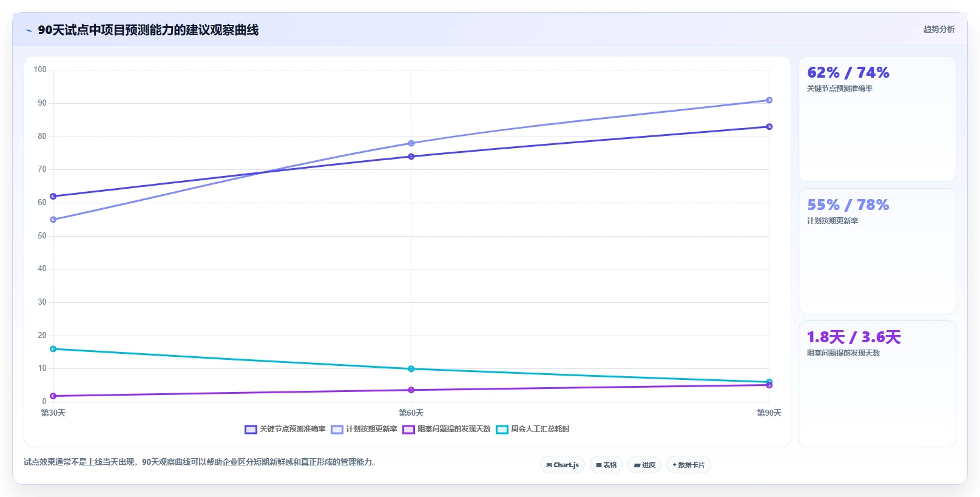This screenshot has width=980, height=497.
Task: Click the 55% / 78% card value
Action: click(848, 205)
